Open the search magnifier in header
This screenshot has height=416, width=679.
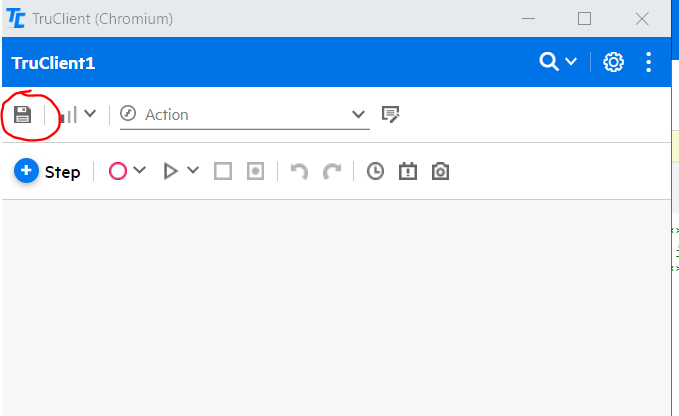548,62
